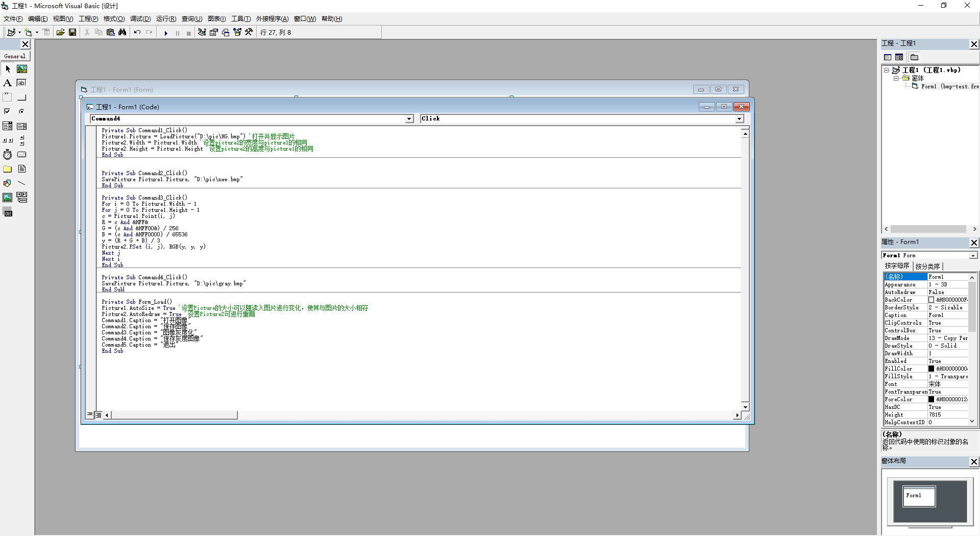
Task: Switch to Full Module View in code window
Action: point(99,415)
